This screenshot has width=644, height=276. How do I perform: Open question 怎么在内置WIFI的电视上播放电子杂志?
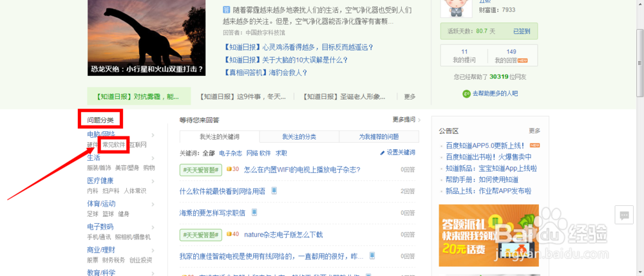pos(302,169)
